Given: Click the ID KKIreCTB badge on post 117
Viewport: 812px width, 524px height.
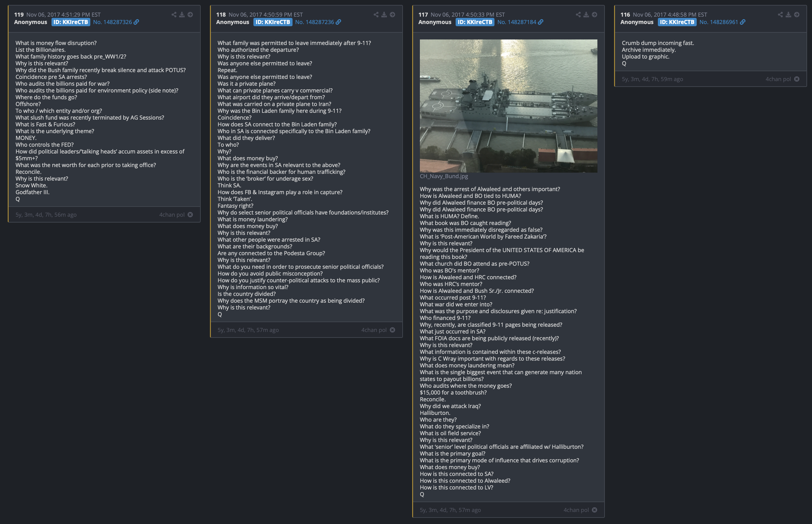Looking at the screenshot, I should pos(475,22).
